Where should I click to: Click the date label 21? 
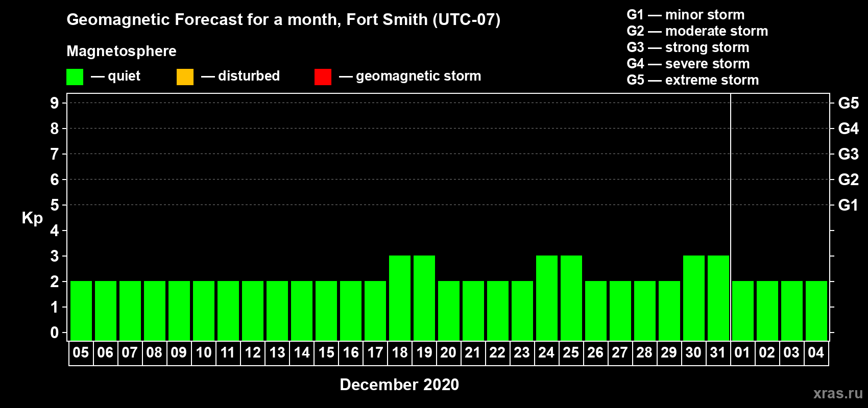point(473,352)
